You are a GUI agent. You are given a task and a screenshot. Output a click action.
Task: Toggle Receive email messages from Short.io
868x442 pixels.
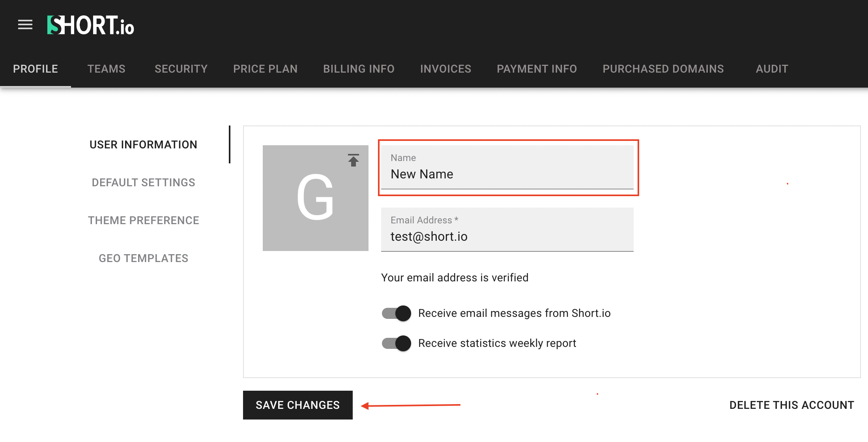pyautogui.click(x=397, y=313)
